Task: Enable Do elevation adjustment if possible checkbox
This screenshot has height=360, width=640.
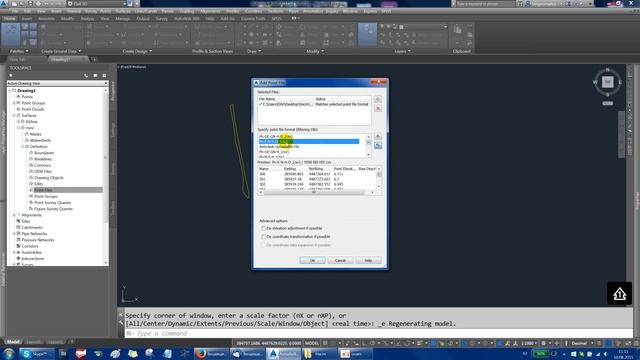Action: click(x=263, y=228)
